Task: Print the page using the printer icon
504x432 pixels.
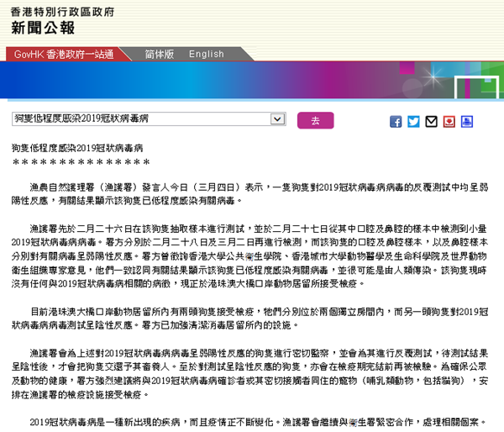Action: tap(469, 121)
